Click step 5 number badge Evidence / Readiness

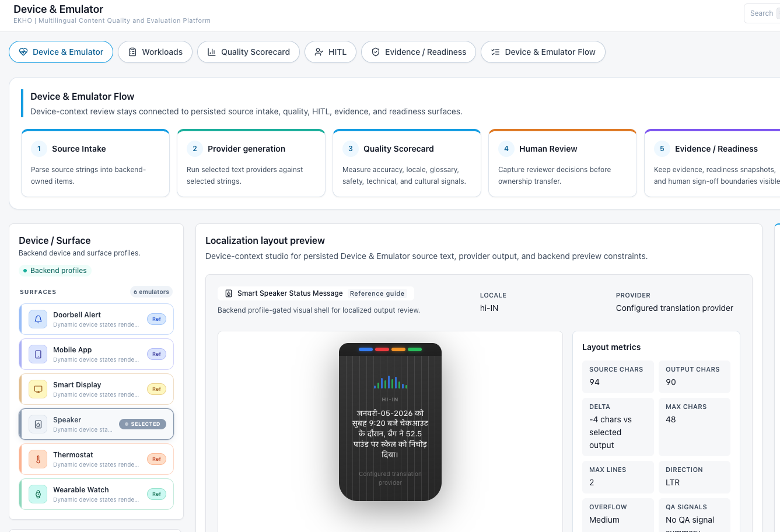[x=662, y=149]
